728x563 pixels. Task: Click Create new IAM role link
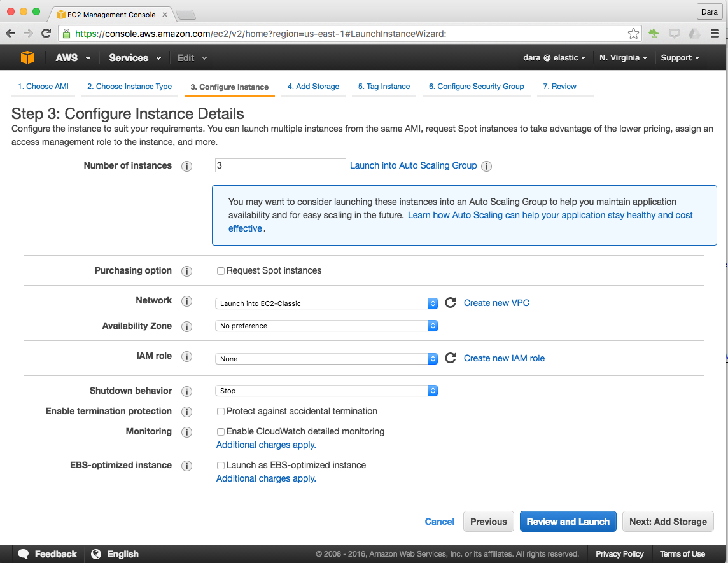[504, 358]
